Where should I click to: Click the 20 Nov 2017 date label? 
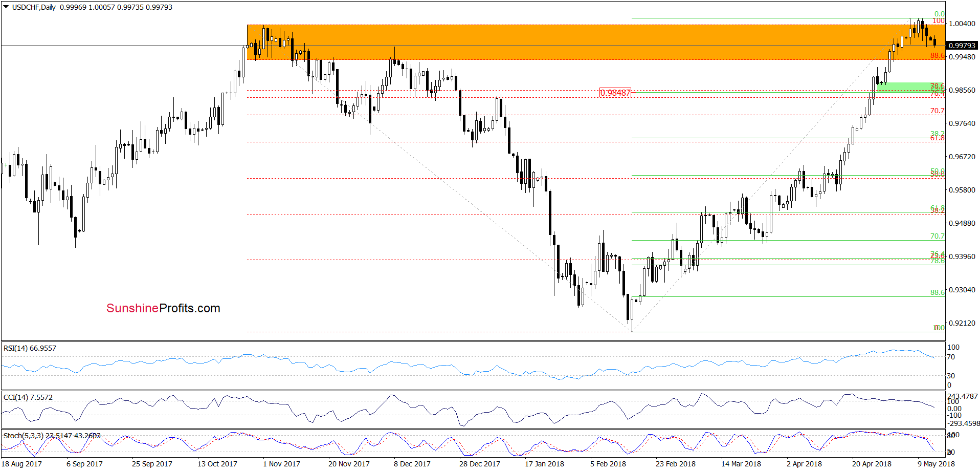click(349, 464)
